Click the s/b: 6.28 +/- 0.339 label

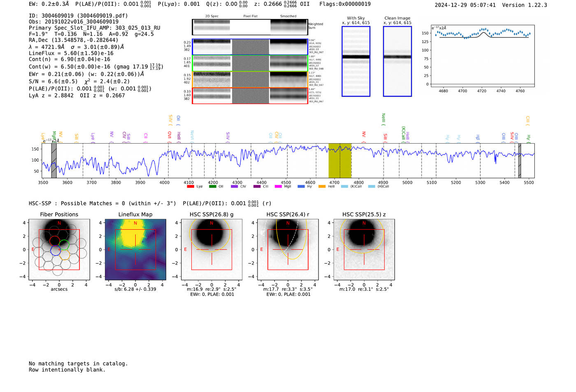click(x=135, y=289)
